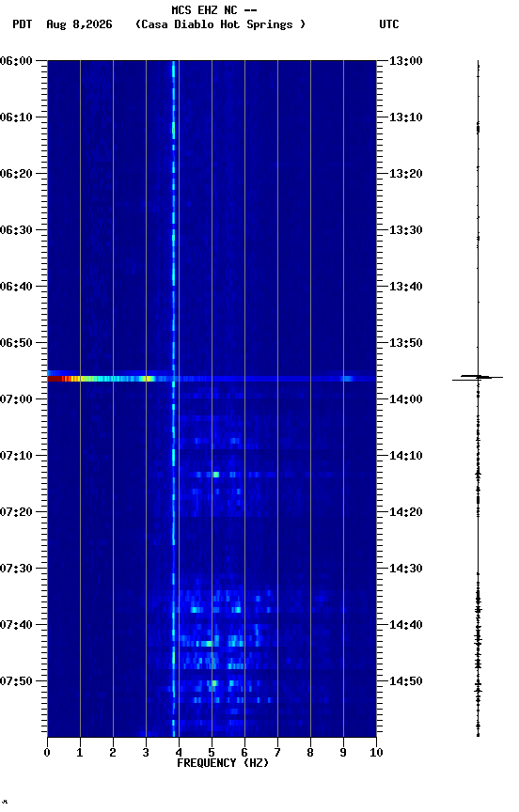Click the large seismogram spike near 13:56 UTC
The image size is (519, 812).
(478, 378)
